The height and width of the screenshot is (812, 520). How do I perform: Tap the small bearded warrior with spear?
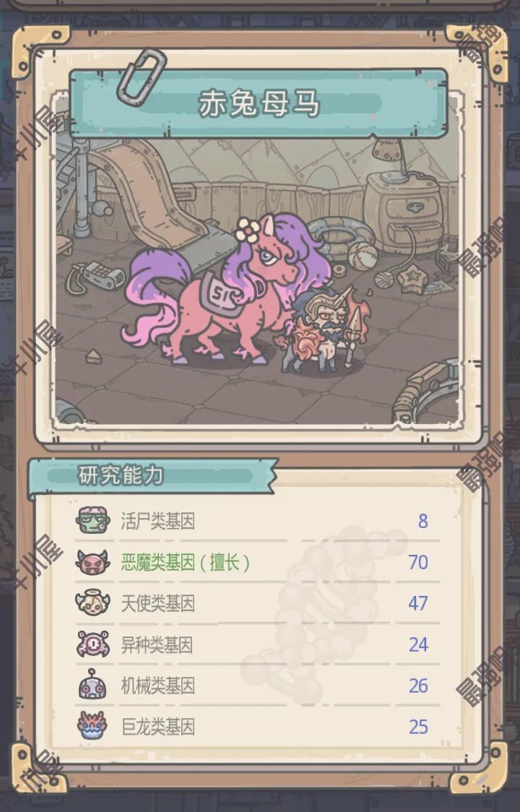pos(324,332)
